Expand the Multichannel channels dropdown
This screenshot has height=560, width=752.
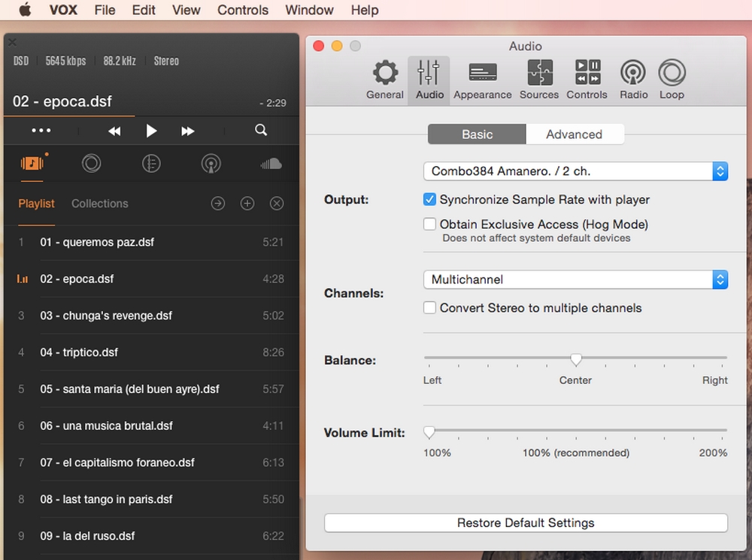click(x=575, y=280)
